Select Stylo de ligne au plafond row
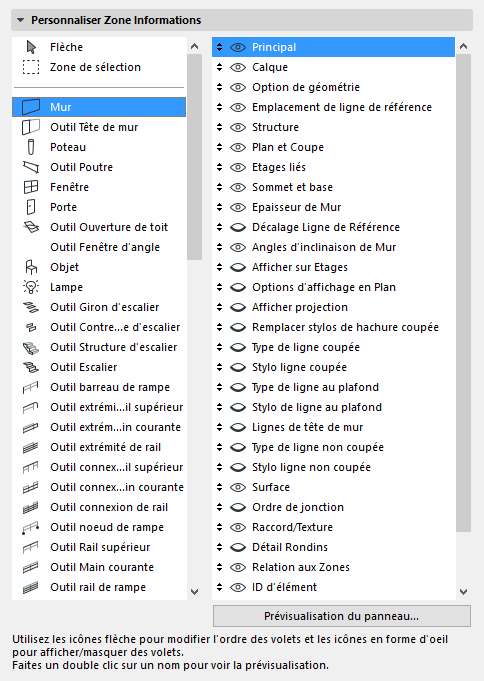 pyautogui.click(x=333, y=407)
